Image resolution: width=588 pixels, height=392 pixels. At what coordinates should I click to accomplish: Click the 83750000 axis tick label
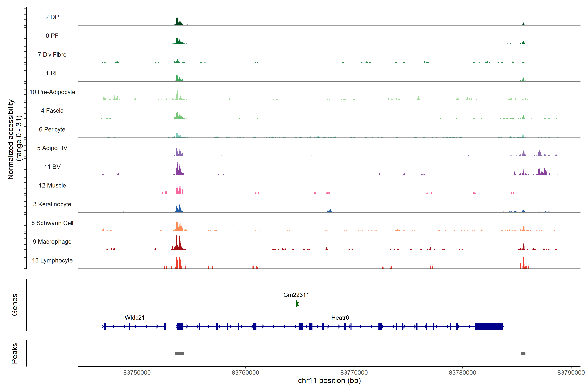137,373
